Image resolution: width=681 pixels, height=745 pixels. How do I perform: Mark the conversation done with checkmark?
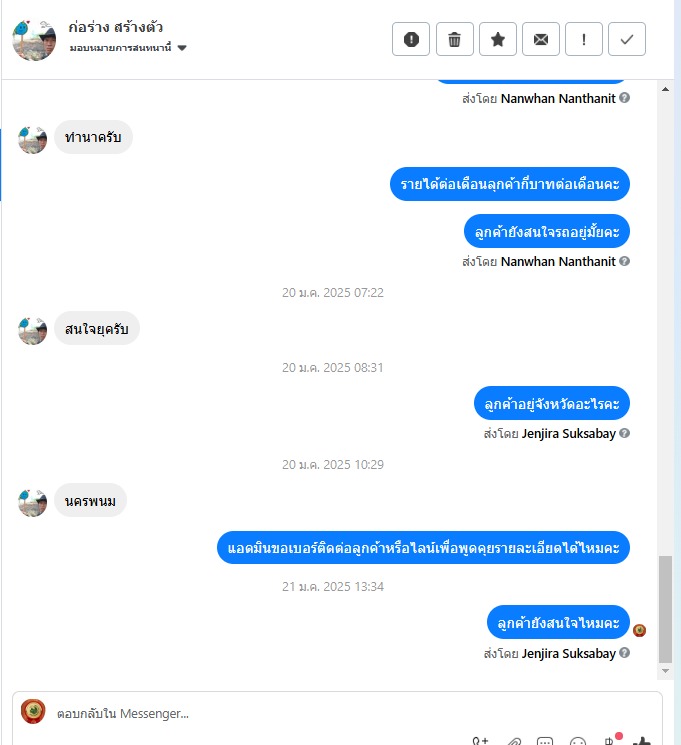point(627,39)
